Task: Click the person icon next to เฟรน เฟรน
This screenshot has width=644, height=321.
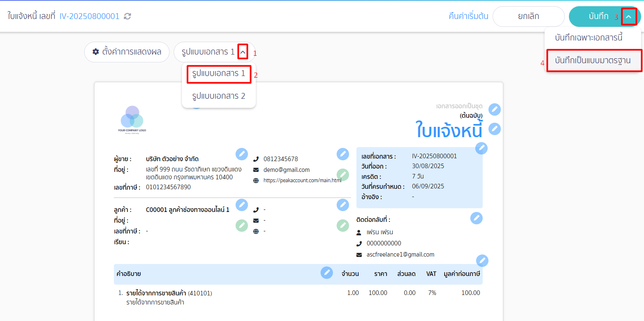Action: click(359, 232)
